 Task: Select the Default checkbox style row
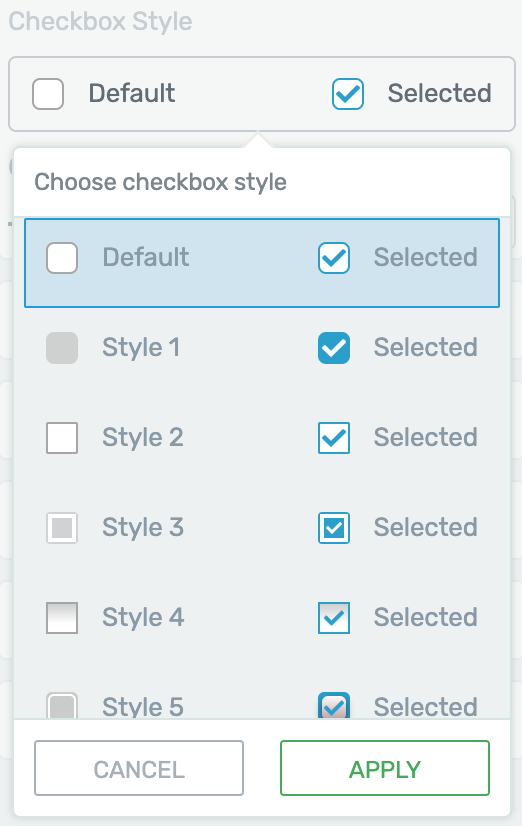tap(262, 263)
